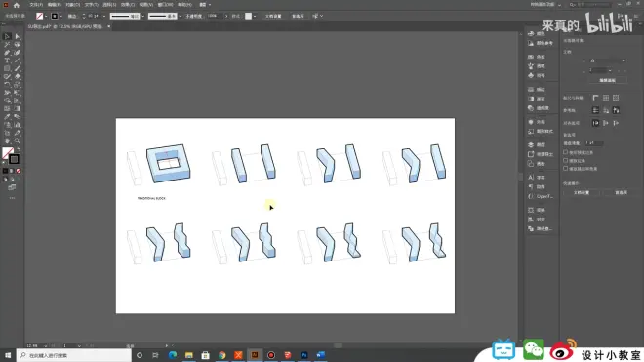The image size is (644, 362).
Task: Click Preferences button under Quick Actions
Action: coord(621,192)
